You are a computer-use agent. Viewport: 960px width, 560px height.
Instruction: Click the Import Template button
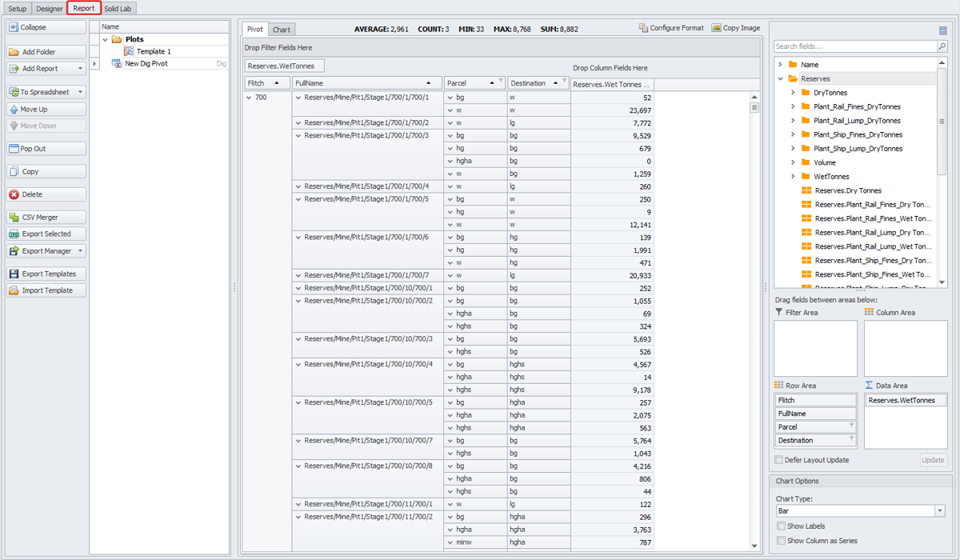point(46,290)
